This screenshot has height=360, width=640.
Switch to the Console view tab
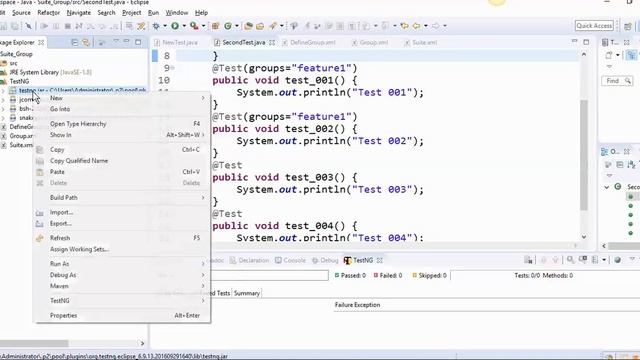click(290, 260)
